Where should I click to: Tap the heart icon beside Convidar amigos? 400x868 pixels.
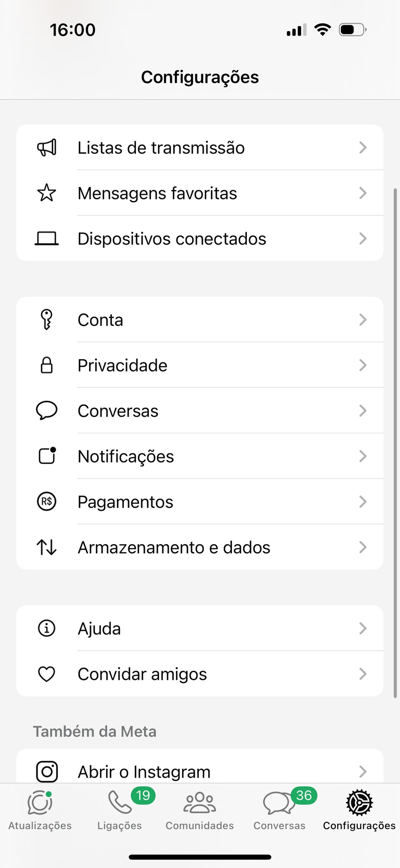coord(47,674)
